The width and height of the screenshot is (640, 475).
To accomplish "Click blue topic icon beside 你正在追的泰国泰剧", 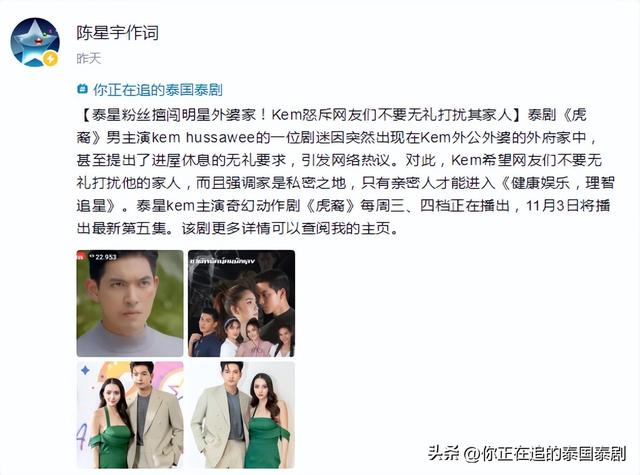I will (82, 89).
